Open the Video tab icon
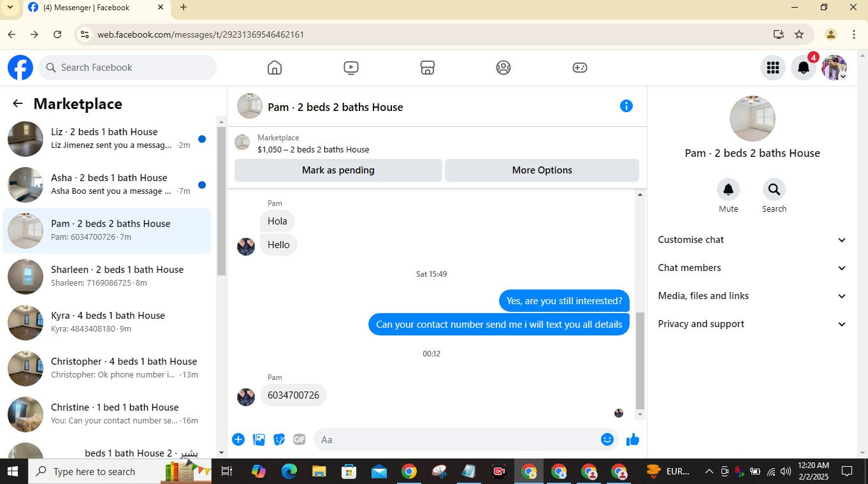Screen dimensions: 868x484 click(351, 68)
